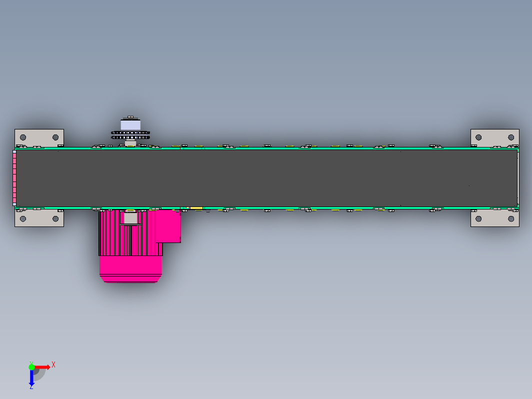Screen dimensions: 532x399
Task: Select the top-right gray mounting plate
Action: tap(494, 138)
